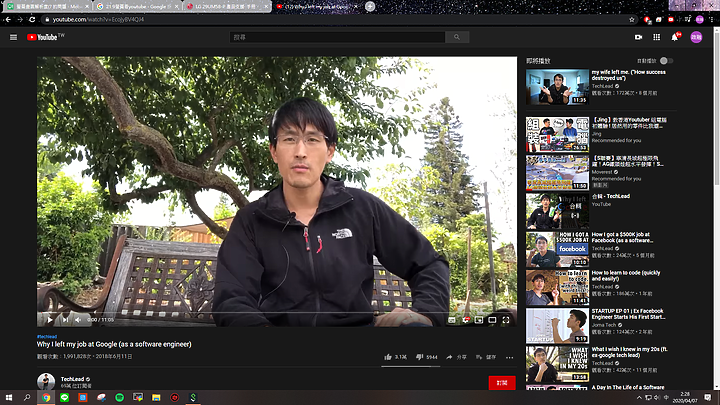The image size is (720, 405).
Task: Open Windows taskbar search
Action: click(x=27, y=398)
